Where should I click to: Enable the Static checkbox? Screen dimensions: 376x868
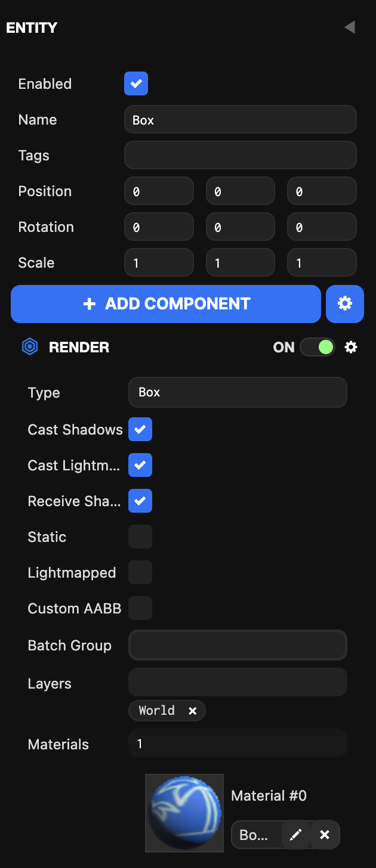(140, 537)
